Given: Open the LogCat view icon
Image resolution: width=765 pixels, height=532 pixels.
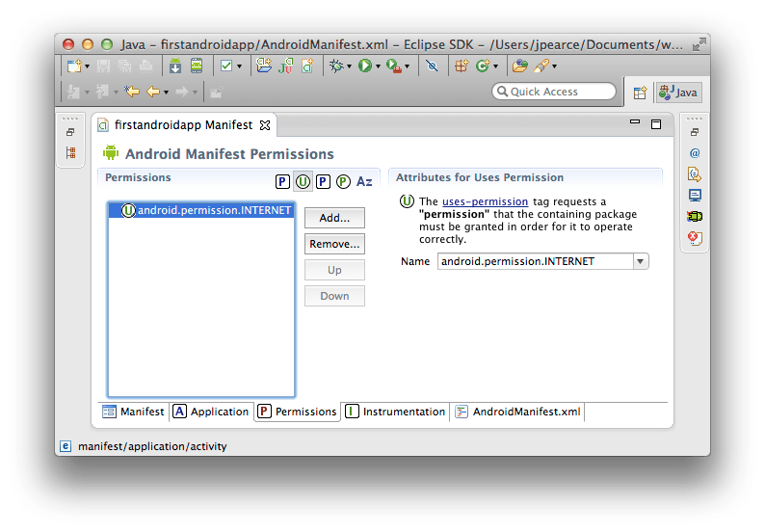Looking at the screenshot, I should tap(695, 216).
